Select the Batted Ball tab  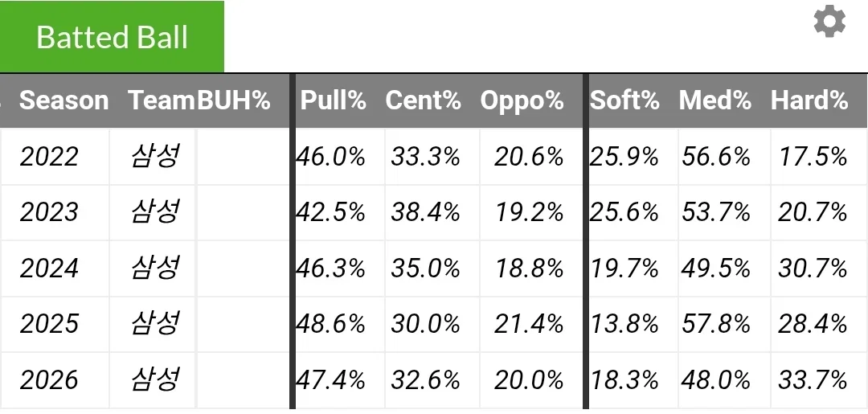(x=112, y=36)
